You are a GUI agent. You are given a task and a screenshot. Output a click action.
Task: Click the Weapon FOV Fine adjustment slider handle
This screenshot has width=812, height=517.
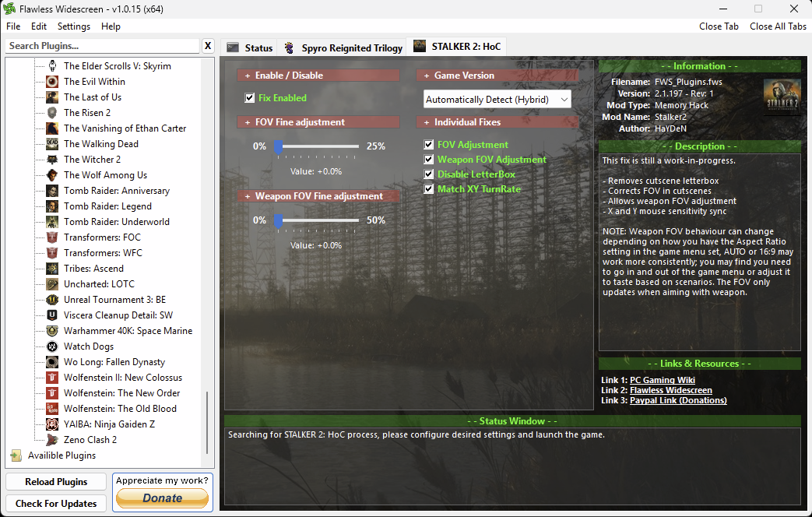[x=278, y=221]
